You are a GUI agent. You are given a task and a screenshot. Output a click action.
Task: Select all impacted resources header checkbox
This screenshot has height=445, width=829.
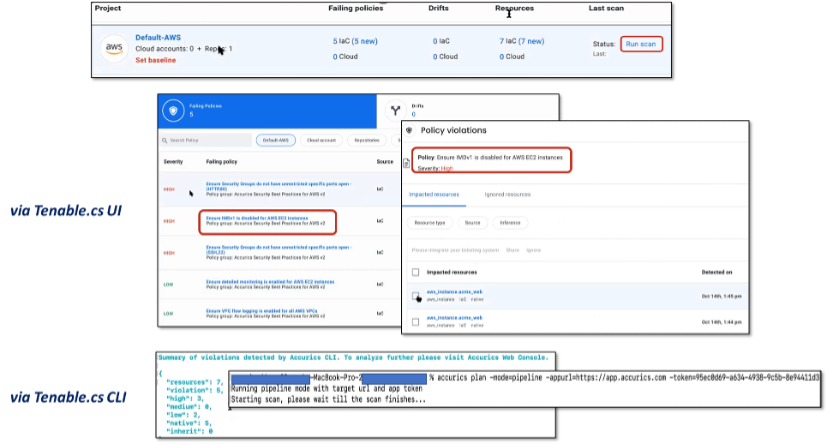tap(415, 272)
